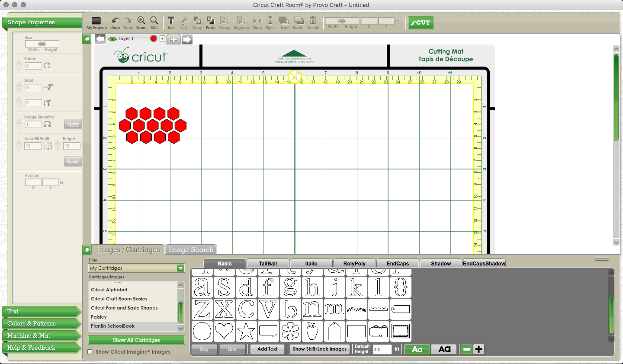
Task: Decrease keypad size with minus button
Action: pos(467,349)
